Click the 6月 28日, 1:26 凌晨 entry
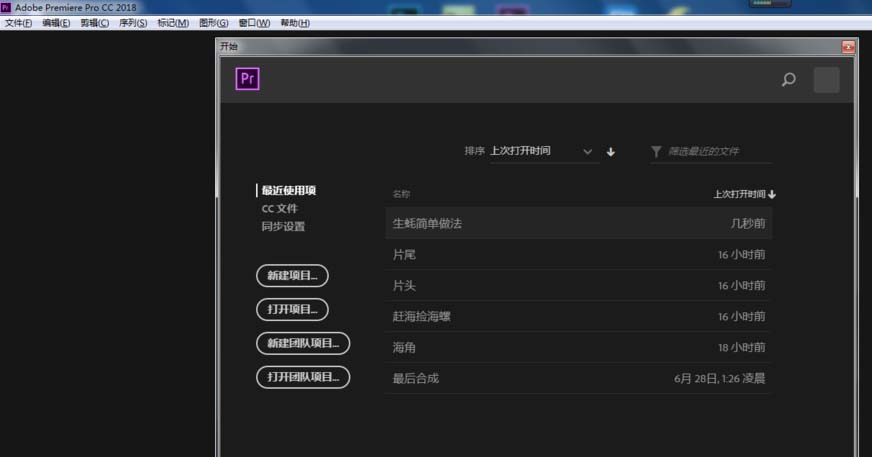Screen dimensions: 872x457 tap(720, 379)
